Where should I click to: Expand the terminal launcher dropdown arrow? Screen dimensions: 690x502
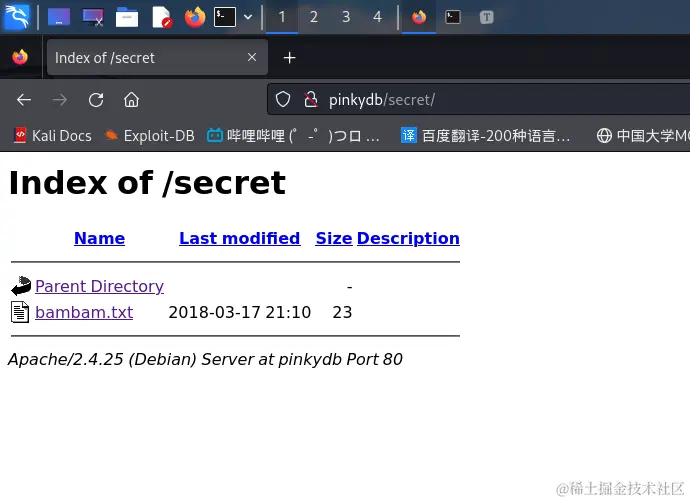pyautogui.click(x=247, y=16)
